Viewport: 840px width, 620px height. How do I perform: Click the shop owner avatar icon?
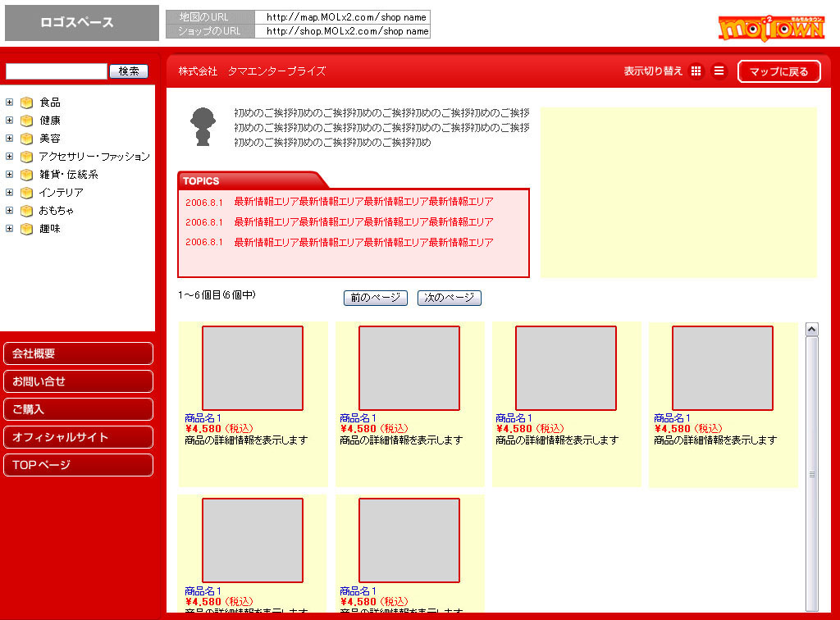pos(203,126)
